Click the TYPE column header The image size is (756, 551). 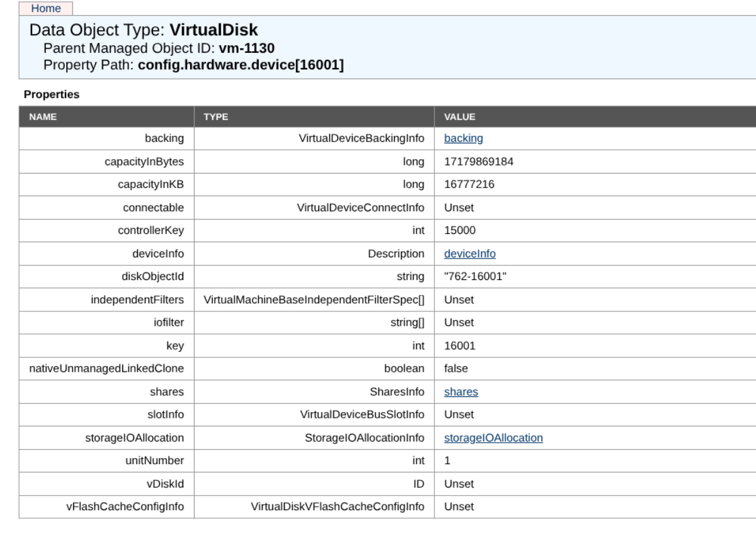(x=215, y=116)
